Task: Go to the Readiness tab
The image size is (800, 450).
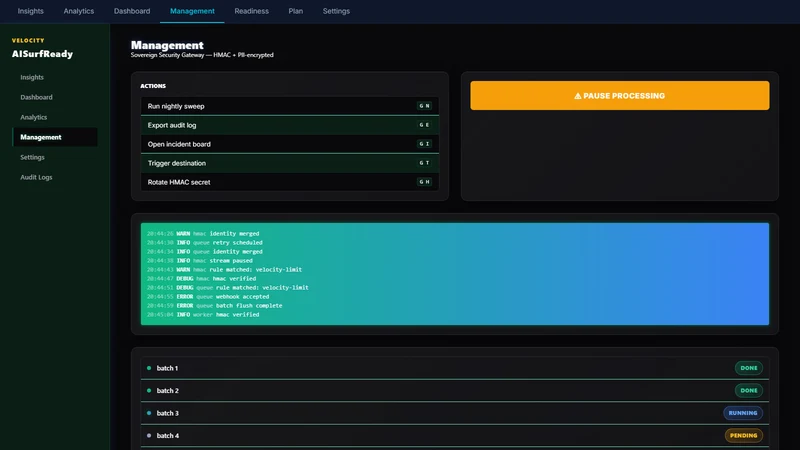Action: click(x=252, y=11)
